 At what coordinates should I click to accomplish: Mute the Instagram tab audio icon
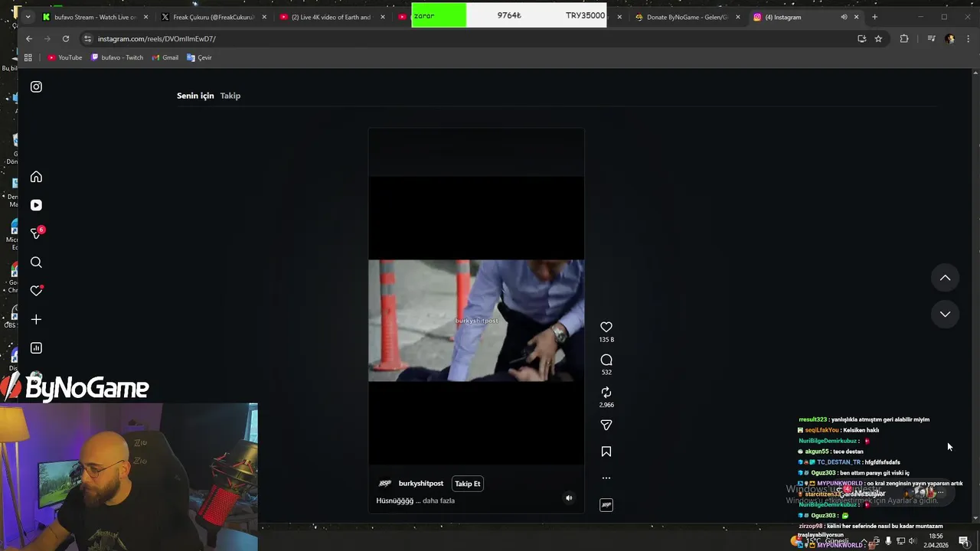coord(844,17)
